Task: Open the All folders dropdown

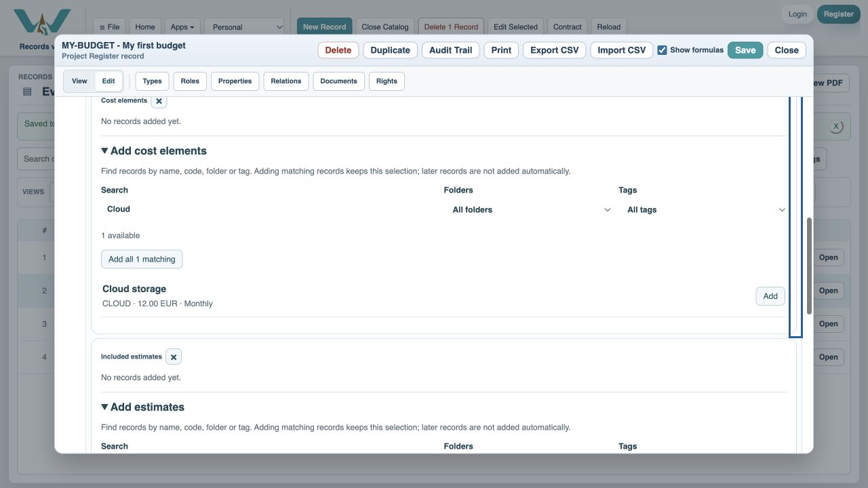Action: click(x=531, y=210)
